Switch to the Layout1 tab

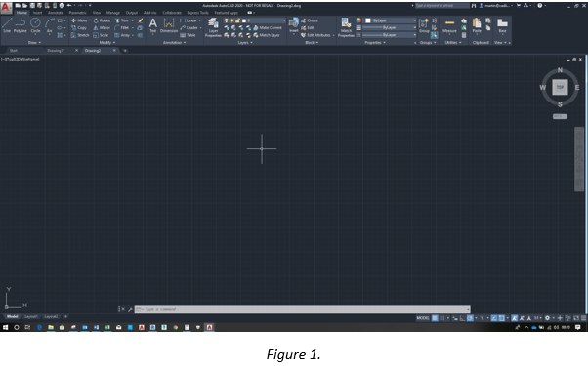tap(30, 316)
